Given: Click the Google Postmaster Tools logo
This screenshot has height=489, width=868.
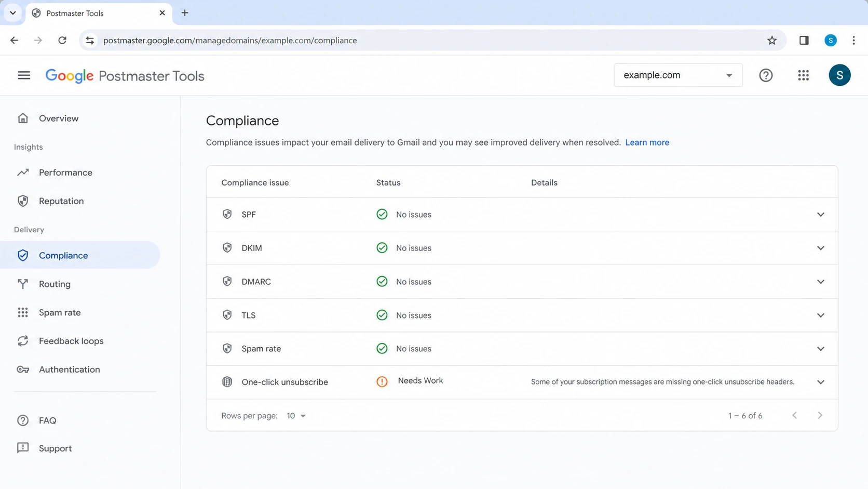Looking at the screenshot, I should tap(125, 76).
